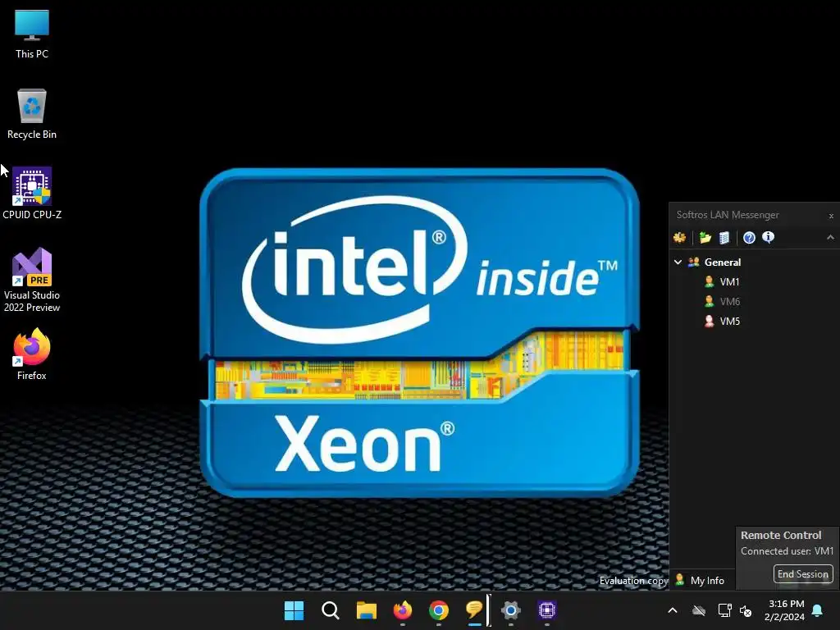Open File Explorer from the taskbar

tap(367, 610)
